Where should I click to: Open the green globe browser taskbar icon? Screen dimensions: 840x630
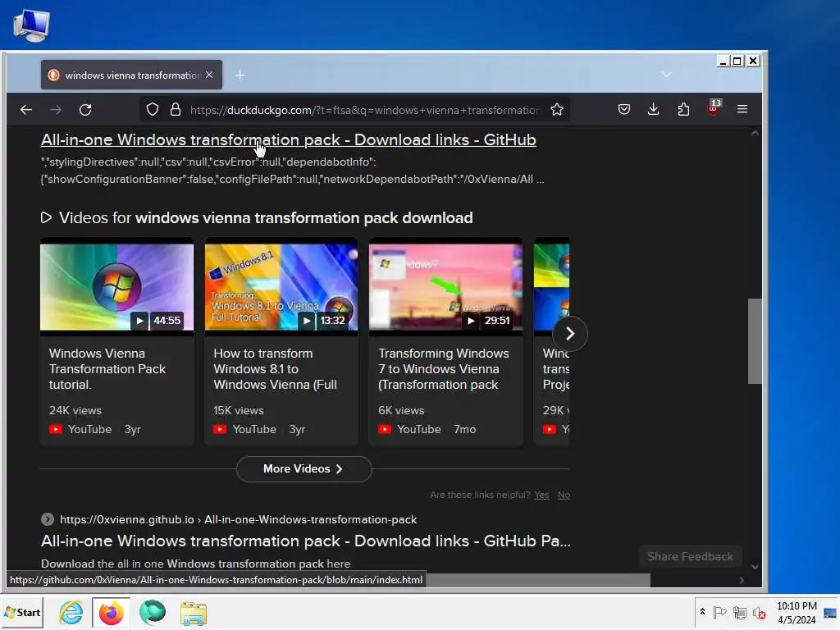point(153,612)
